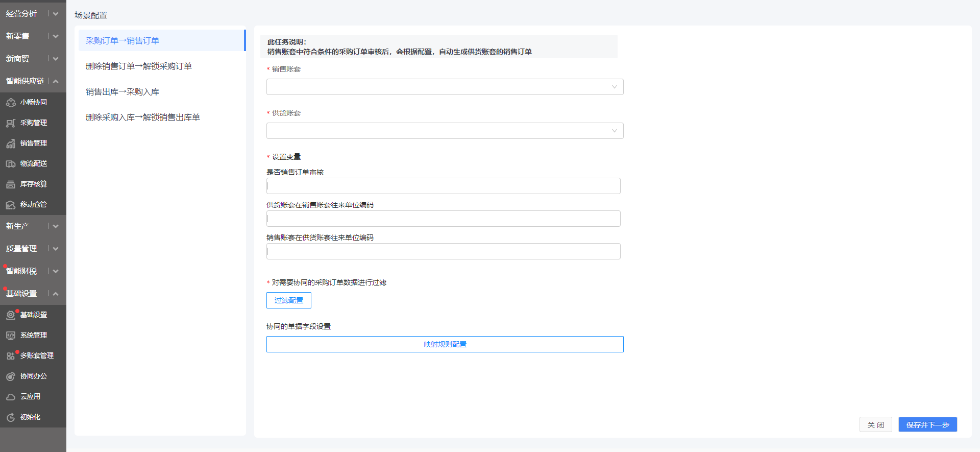980x452 pixels.
Task: Click the 过滤配置 button
Action: click(x=289, y=300)
